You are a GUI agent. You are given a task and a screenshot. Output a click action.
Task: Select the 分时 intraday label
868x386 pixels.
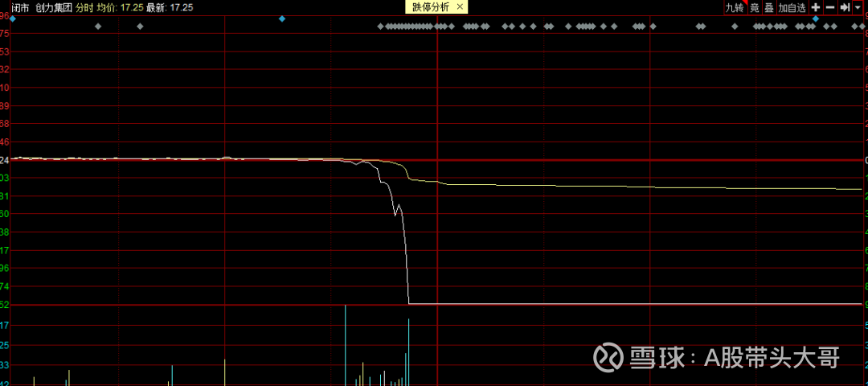tap(84, 8)
